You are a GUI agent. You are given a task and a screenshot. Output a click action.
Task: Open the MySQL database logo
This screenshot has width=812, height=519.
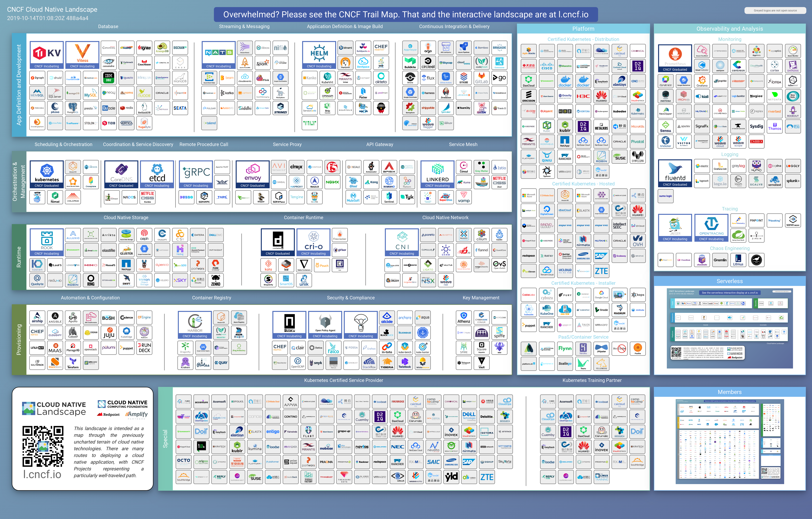[91, 93]
